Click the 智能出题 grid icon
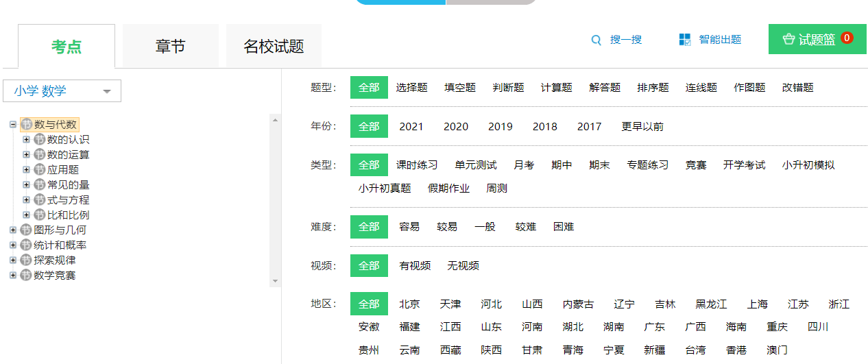 pyautogui.click(x=685, y=40)
